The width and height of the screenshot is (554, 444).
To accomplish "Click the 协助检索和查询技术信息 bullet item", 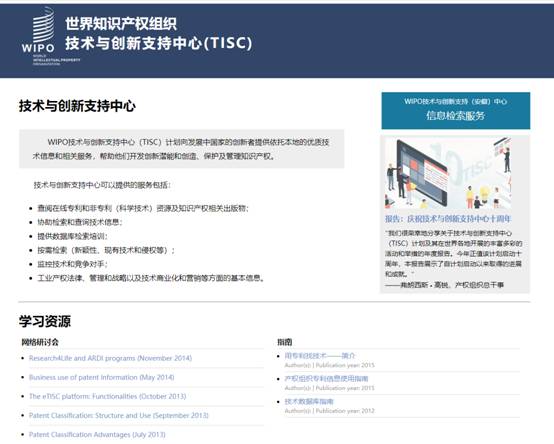I will [x=80, y=222].
